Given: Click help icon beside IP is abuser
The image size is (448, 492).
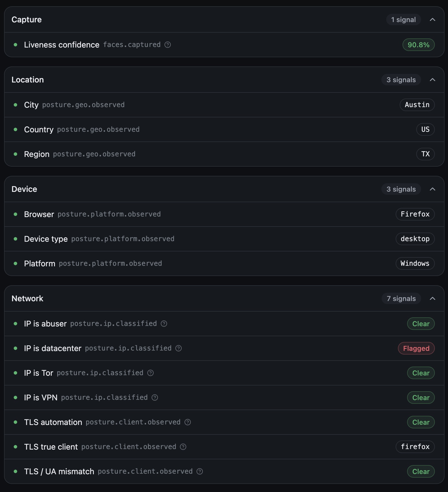Looking at the screenshot, I should 164,324.
